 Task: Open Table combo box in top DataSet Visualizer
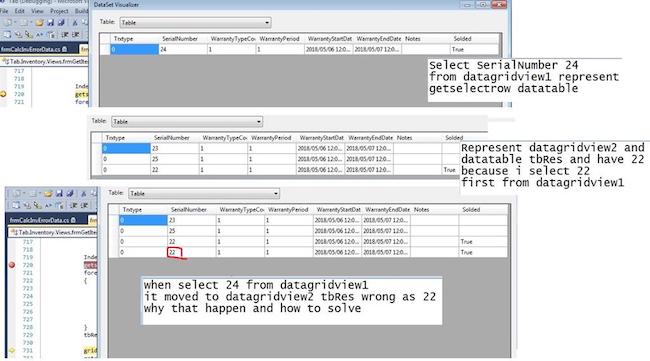point(196,22)
